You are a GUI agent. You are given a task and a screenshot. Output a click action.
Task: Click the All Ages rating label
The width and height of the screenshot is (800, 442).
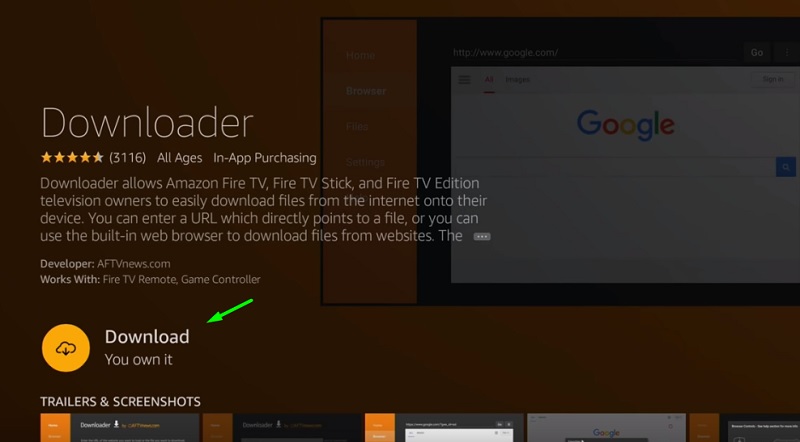point(180,158)
